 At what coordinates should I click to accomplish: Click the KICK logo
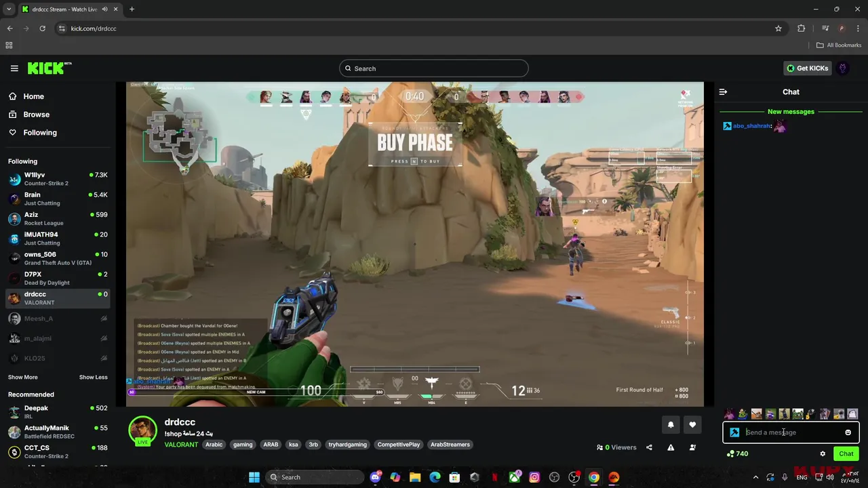click(50, 68)
